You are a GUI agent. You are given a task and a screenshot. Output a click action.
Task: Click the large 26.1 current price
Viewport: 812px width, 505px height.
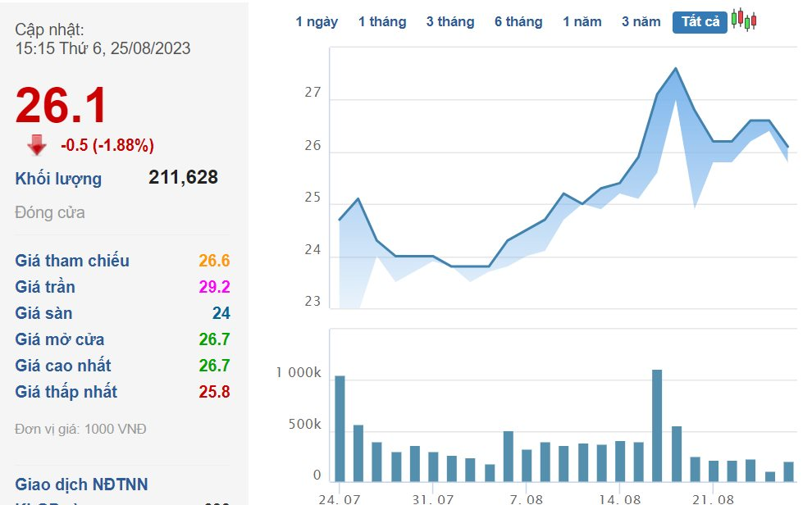[62, 107]
